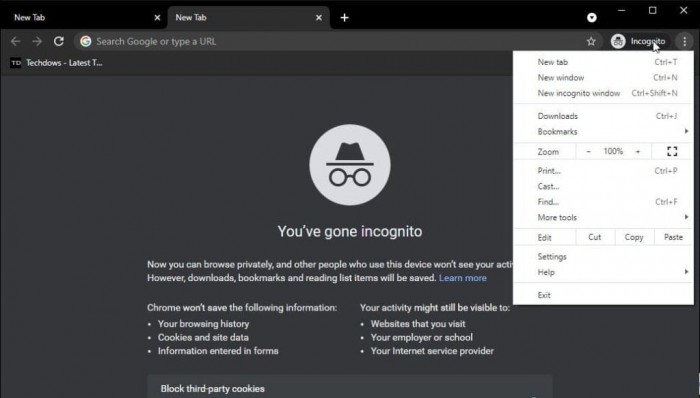Viewport: 700px width, 398px height.
Task: Reload the page with the refresh icon
Action: pyautogui.click(x=58, y=41)
